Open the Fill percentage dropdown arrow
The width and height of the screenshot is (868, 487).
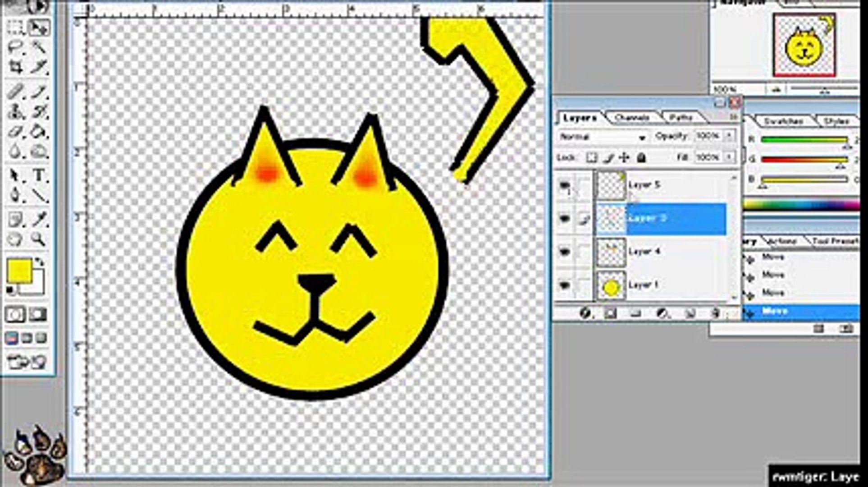pos(729,157)
